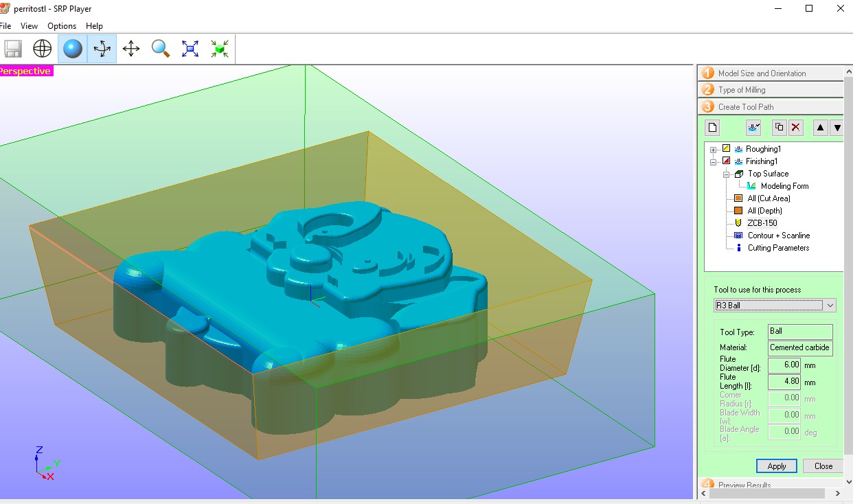Click the Flute Diameter input field
The image size is (853, 504).
coord(784,365)
